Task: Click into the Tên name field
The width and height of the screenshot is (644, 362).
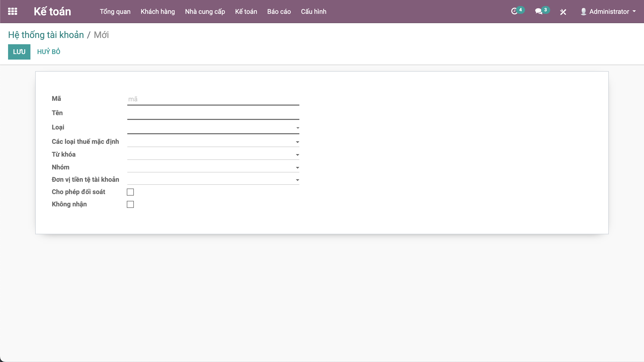Action: click(213, 113)
